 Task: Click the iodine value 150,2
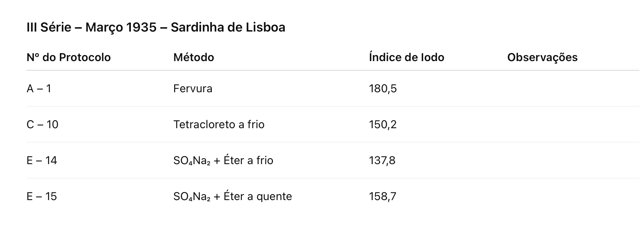[x=383, y=125]
